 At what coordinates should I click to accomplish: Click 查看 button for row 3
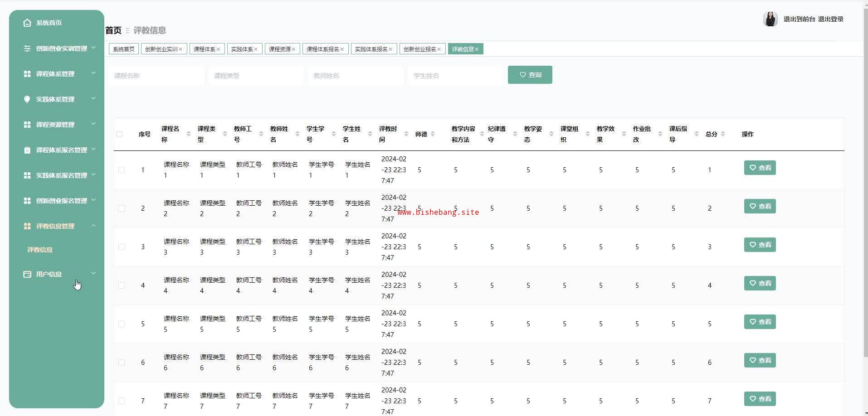(760, 245)
